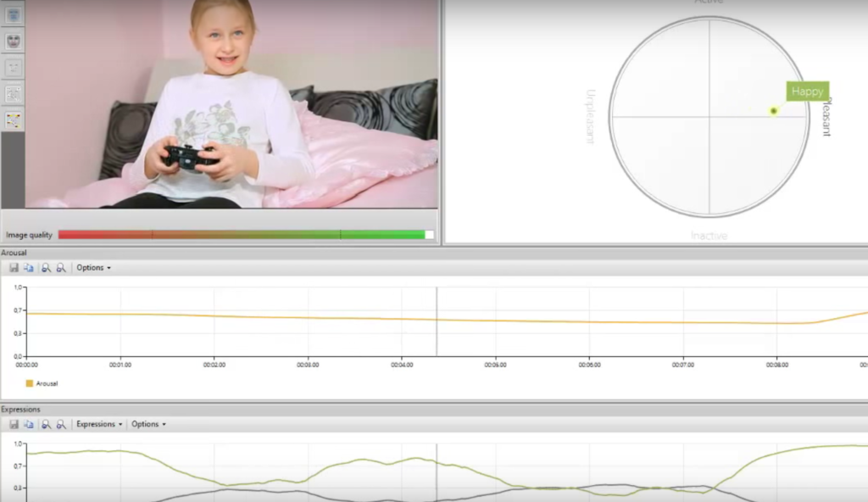Click the green emotion dot on the circumplex
This screenshot has height=502, width=868.
(x=773, y=111)
